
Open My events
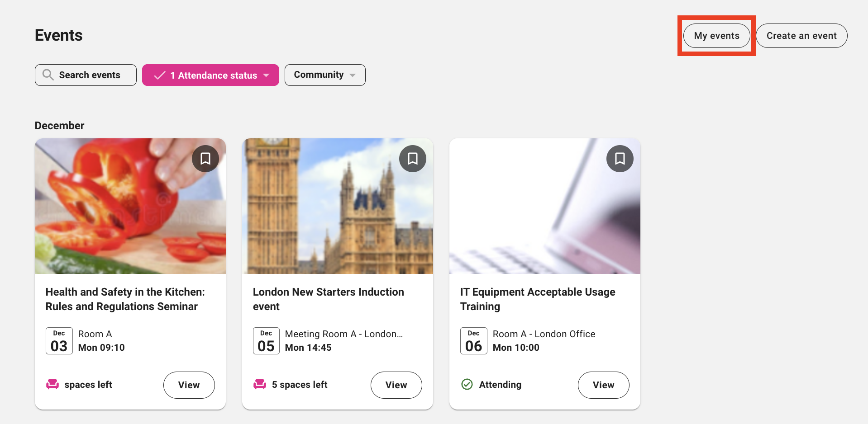[x=716, y=36]
